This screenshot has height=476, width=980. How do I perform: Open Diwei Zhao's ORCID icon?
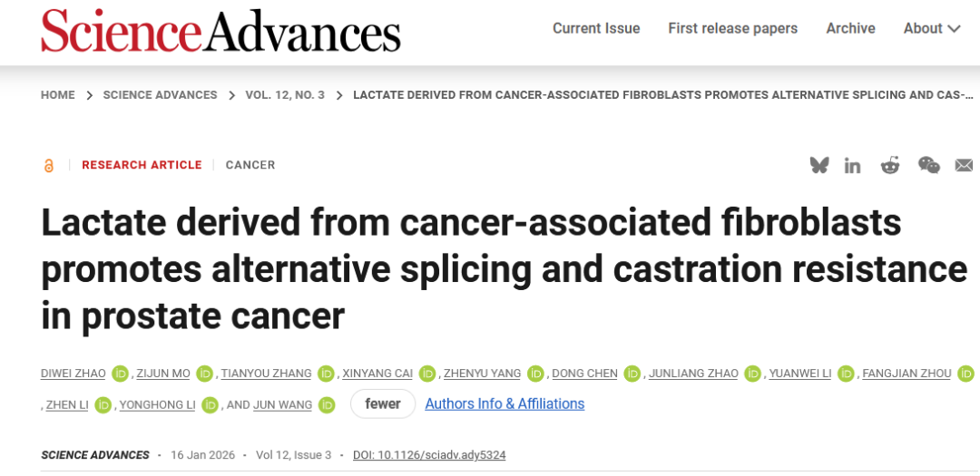[x=121, y=374]
